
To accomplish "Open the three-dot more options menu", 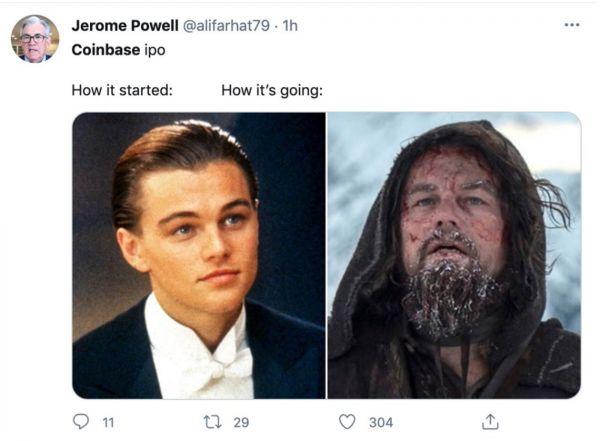I will pos(571,24).
